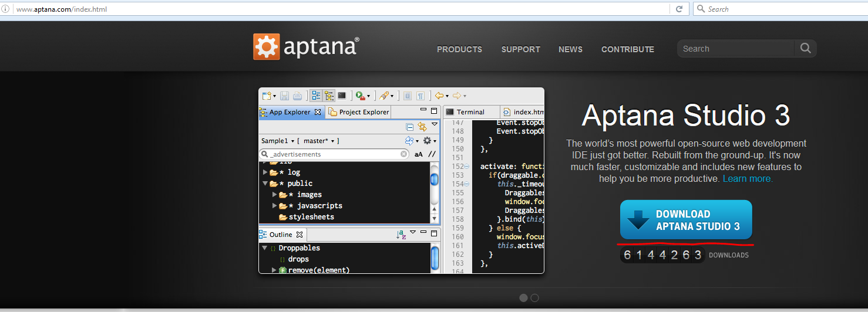
Task: Click Collapse All icon in App Explorer
Action: pyautogui.click(x=410, y=127)
